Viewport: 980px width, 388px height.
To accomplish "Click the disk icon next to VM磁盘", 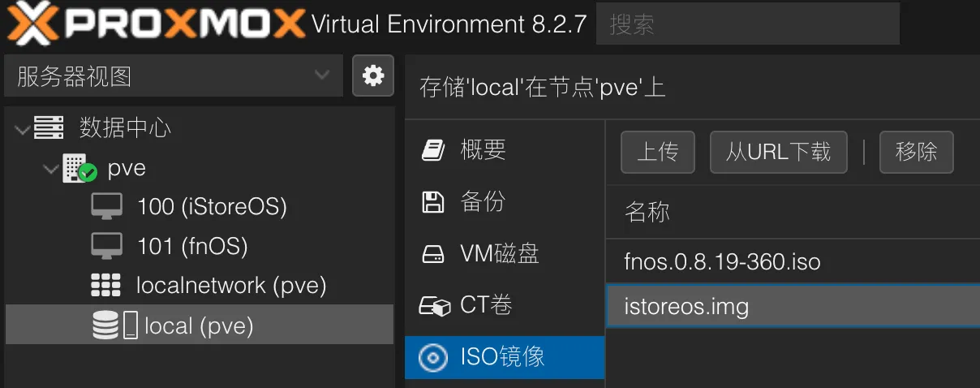I will tap(433, 255).
